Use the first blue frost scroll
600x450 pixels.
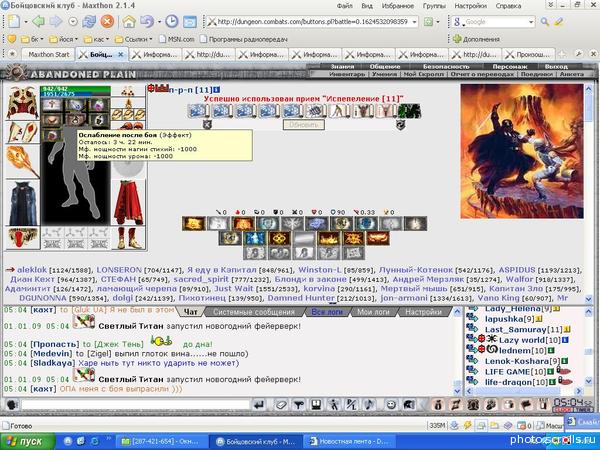click(x=199, y=111)
